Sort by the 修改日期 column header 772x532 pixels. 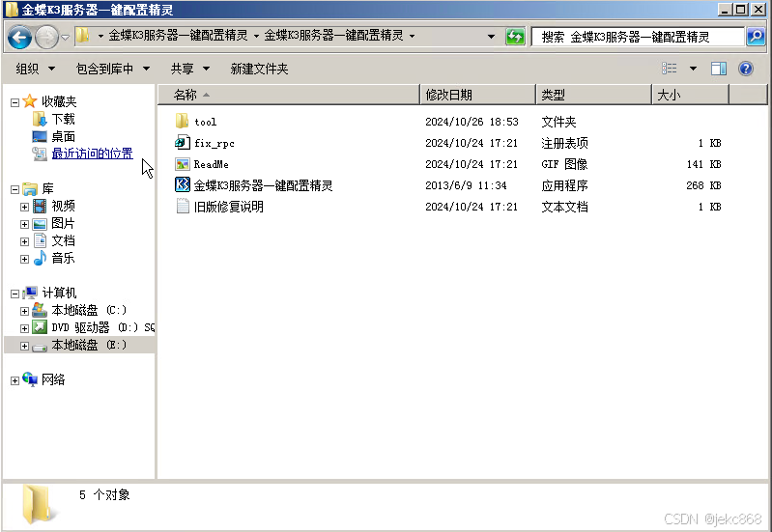pos(477,95)
